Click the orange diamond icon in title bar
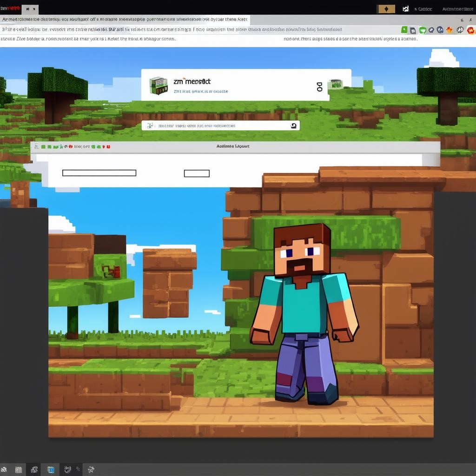This screenshot has width=476, height=476. click(385, 9)
